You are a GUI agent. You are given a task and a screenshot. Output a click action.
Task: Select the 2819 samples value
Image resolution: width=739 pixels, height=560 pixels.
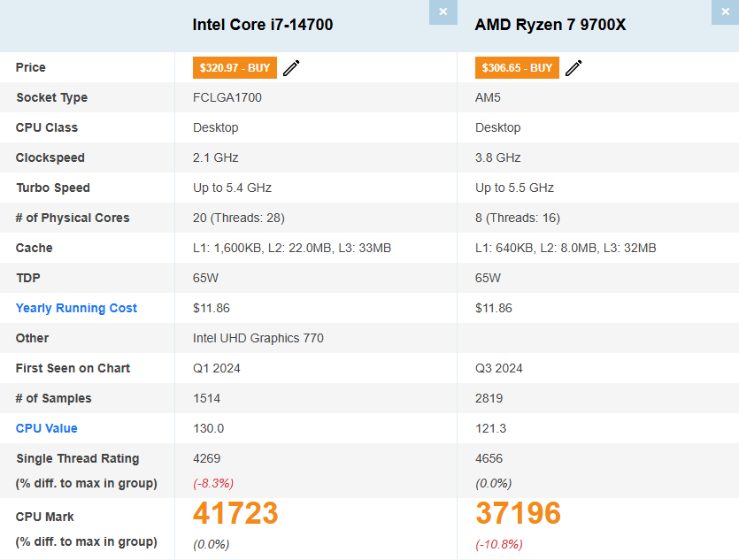pos(489,398)
